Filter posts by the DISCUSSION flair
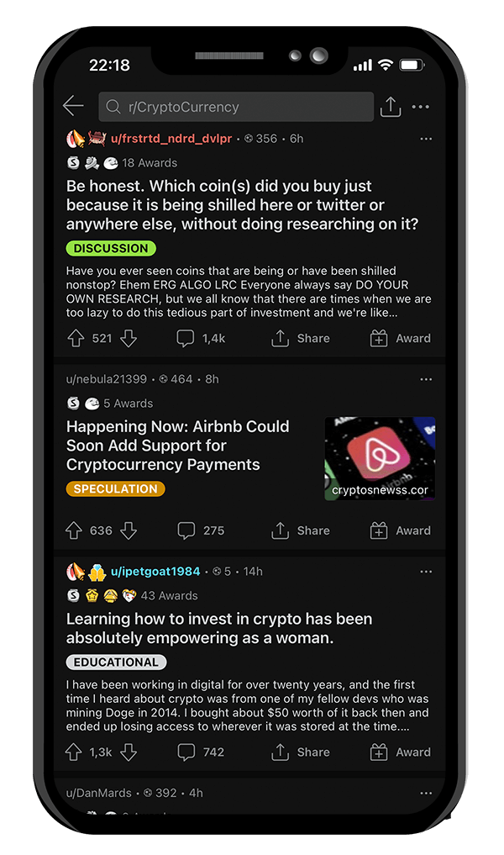504x855 pixels. [x=110, y=248]
